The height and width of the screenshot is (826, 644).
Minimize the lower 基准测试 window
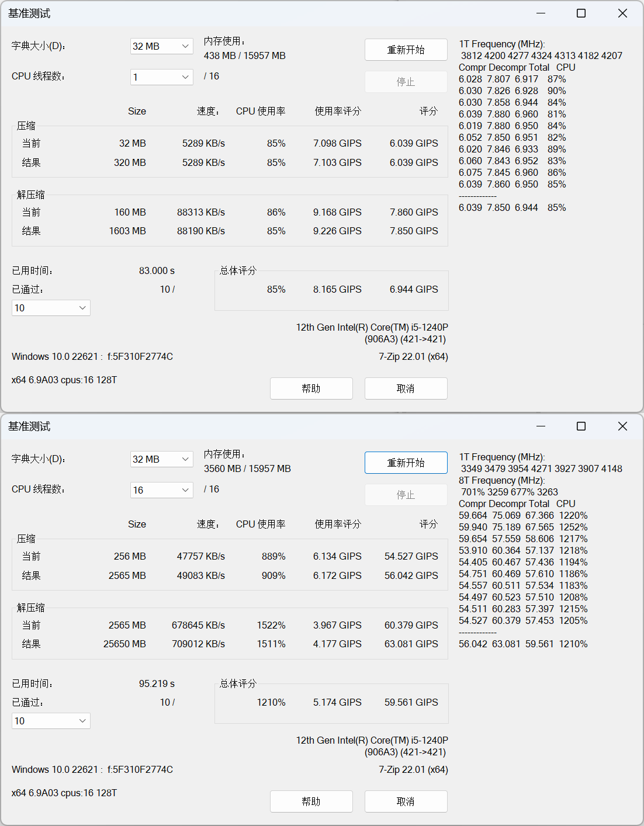(x=541, y=426)
